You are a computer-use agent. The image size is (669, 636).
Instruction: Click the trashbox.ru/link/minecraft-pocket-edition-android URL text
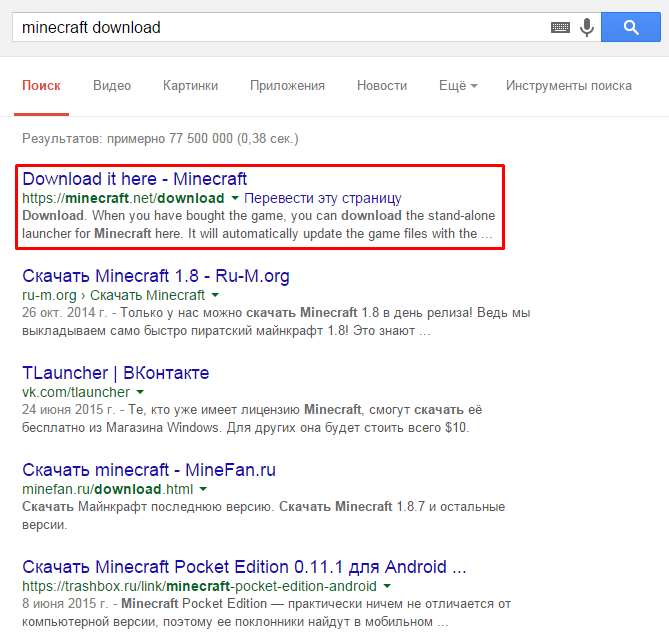(x=199, y=586)
